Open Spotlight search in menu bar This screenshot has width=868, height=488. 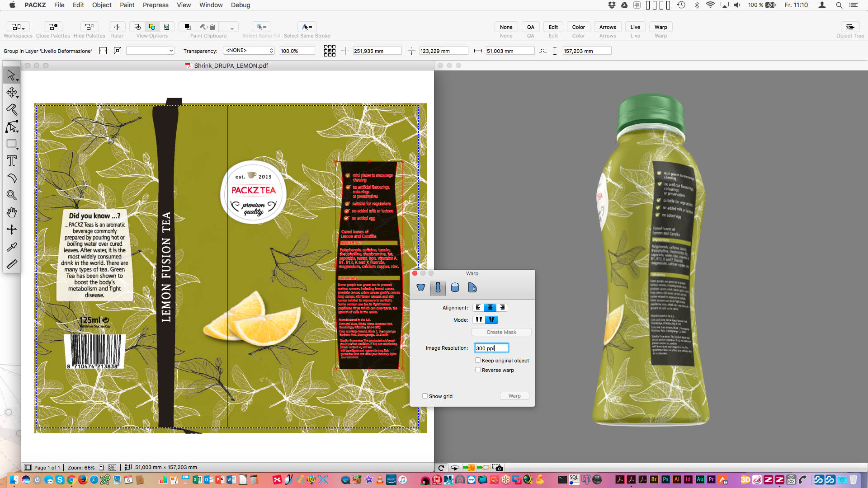coord(839,5)
